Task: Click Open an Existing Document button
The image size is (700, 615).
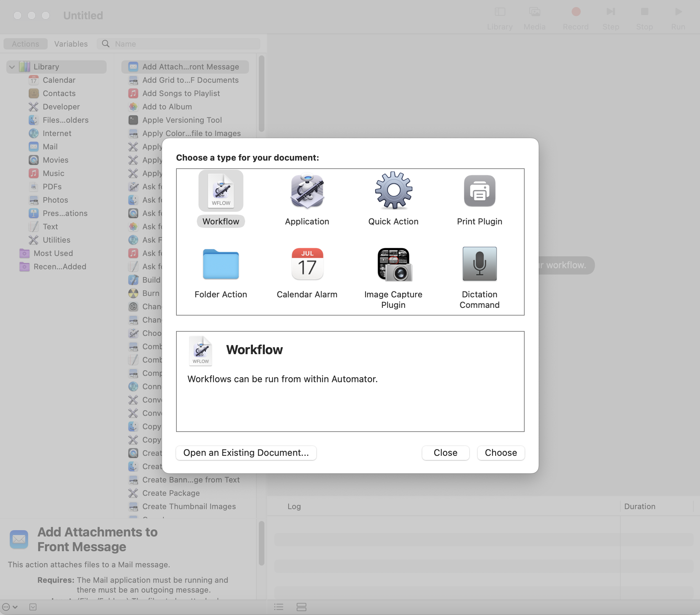Action: coord(246,453)
